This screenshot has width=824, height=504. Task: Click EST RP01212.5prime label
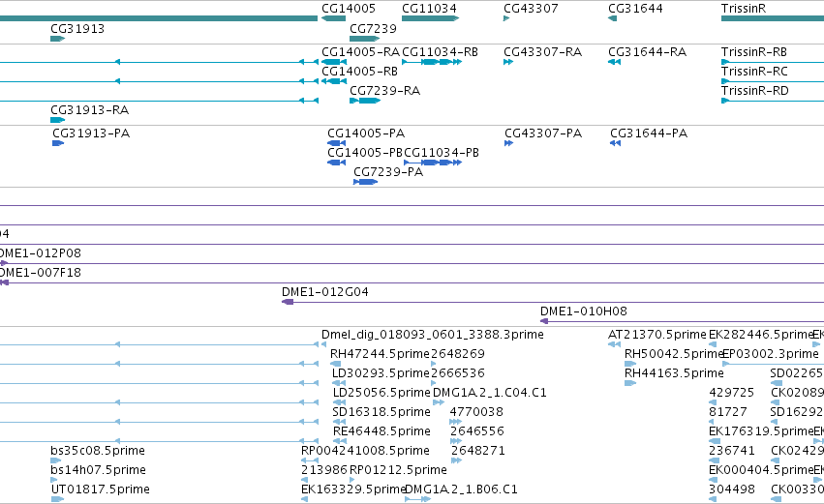398,470
